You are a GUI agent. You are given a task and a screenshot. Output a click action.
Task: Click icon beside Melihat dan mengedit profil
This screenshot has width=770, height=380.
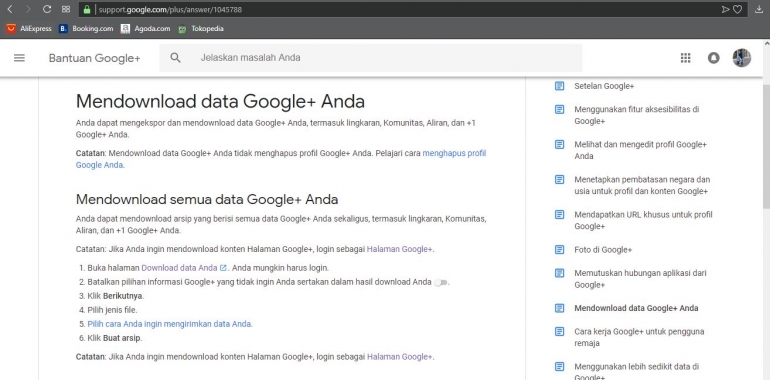pyautogui.click(x=559, y=144)
